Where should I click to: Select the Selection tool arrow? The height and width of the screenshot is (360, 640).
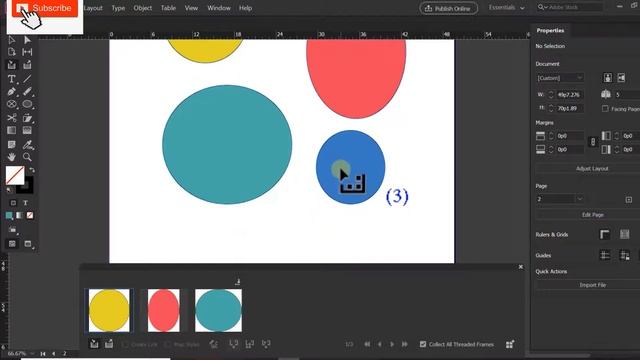point(11,40)
